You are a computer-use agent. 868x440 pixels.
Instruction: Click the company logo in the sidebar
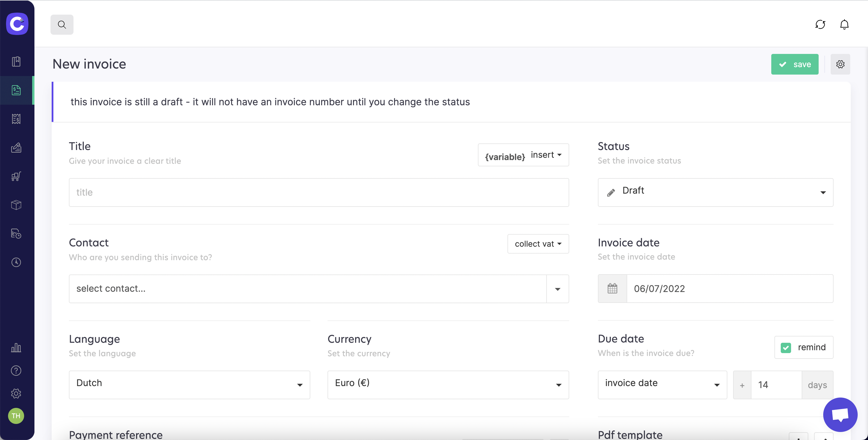click(17, 24)
